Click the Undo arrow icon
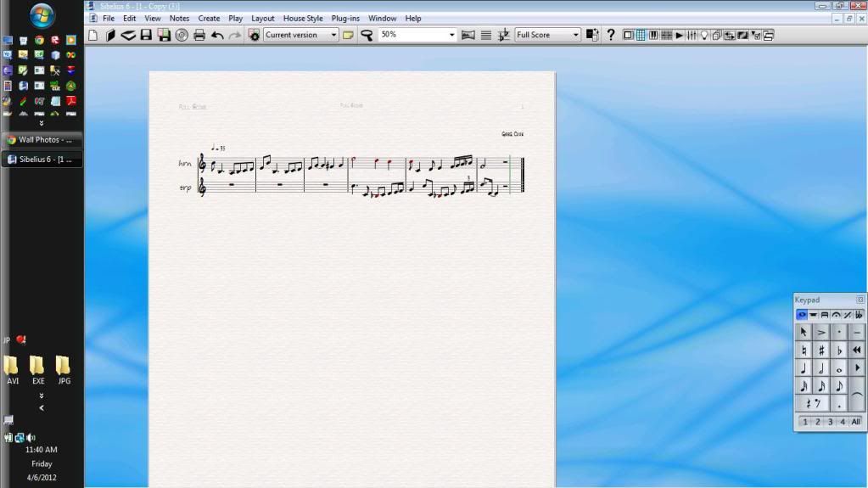This screenshot has width=868, height=488. click(x=217, y=35)
